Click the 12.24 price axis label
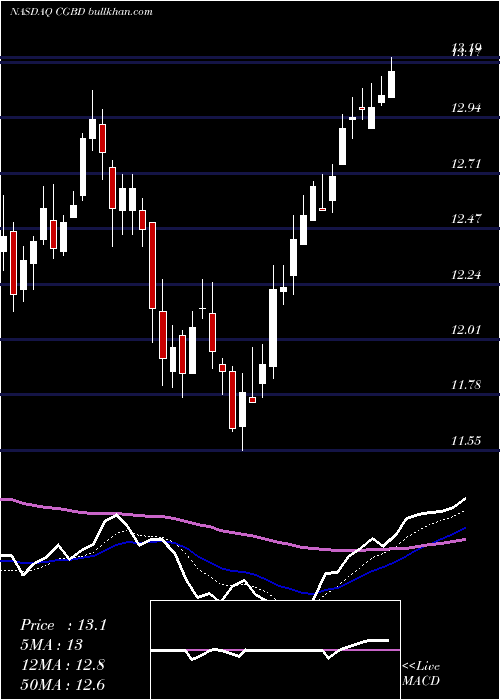 tap(467, 275)
